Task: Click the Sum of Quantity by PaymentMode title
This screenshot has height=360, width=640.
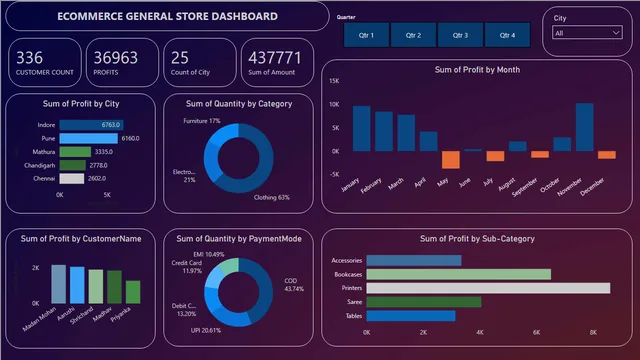Action: [x=239, y=239]
